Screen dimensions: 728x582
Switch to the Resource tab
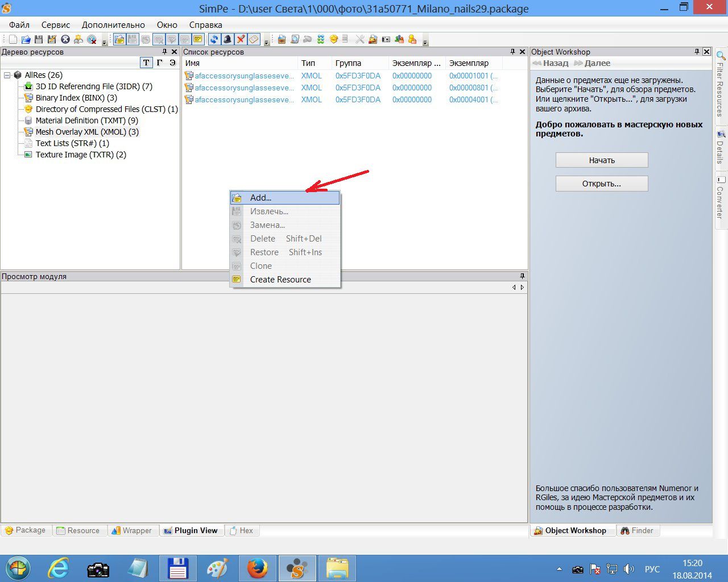[x=78, y=530]
